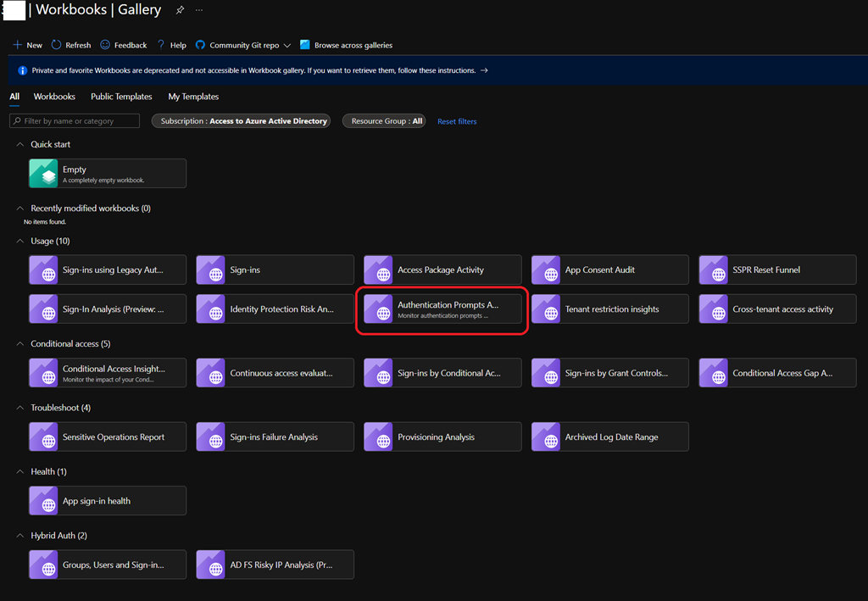Image resolution: width=868 pixels, height=601 pixels.
Task: Collapse the Usage section
Action: [x=20, y=241]
